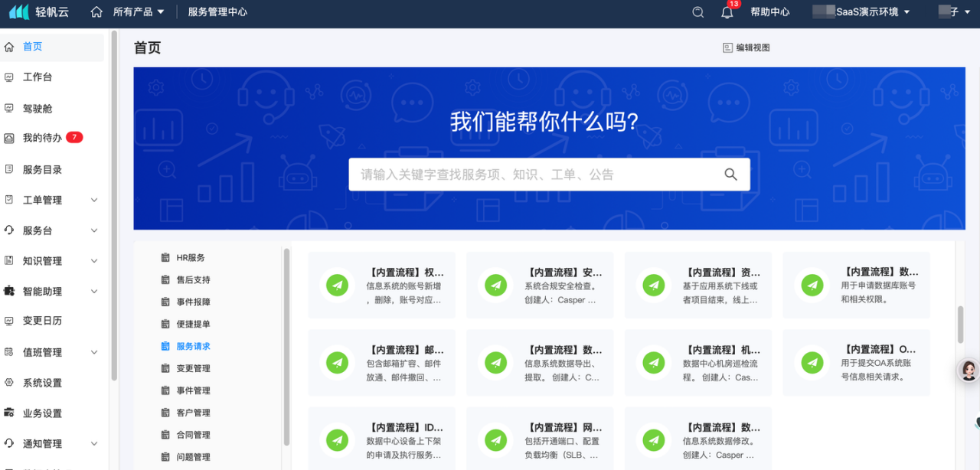Click green icon on 【内置流程】权... card
The height and width of the screenshot is (470, 980).
pos(338,286)
